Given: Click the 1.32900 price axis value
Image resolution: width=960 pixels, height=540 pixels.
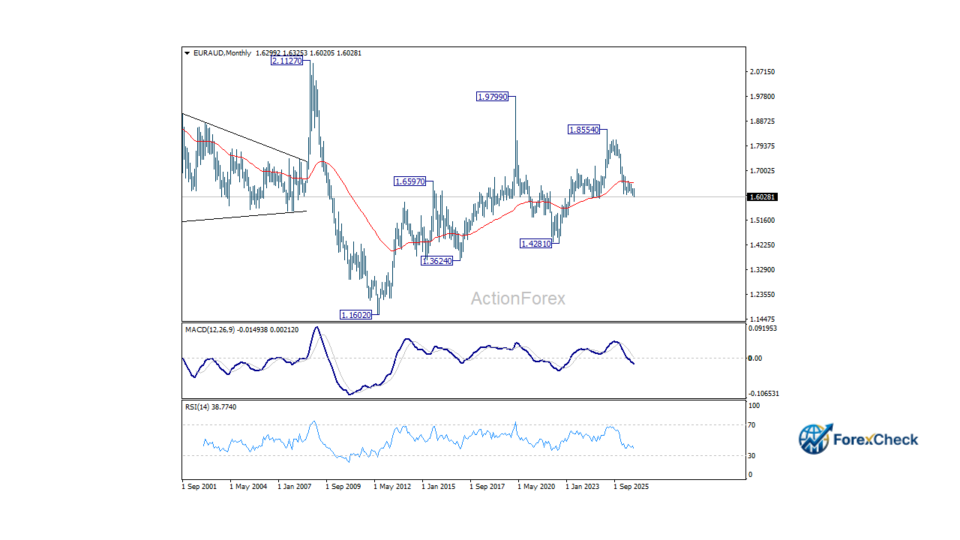Looking at the screenshot, I should [762, 270].
